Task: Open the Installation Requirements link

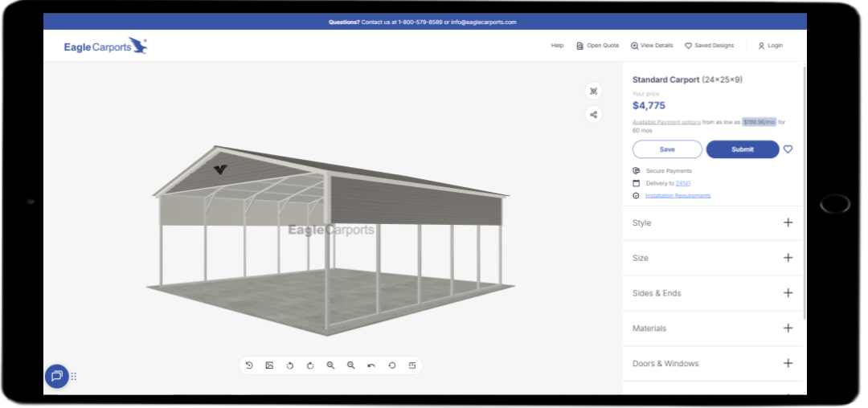Action: pyautogui.click(x=678, y=196)
